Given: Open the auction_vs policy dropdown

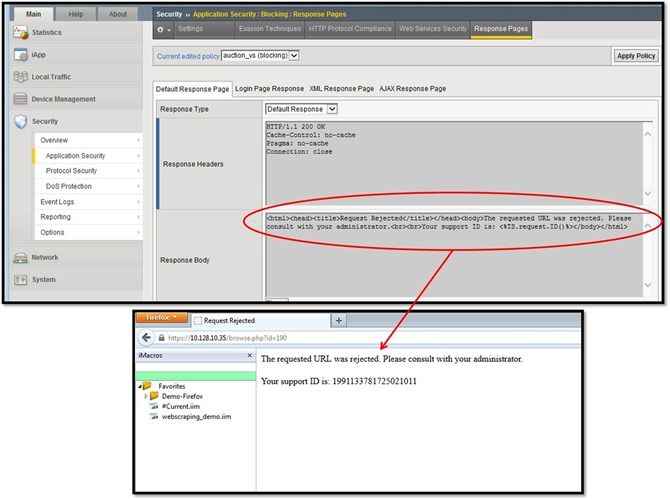Looking at the screenshot, I should (x=258, y=55).
